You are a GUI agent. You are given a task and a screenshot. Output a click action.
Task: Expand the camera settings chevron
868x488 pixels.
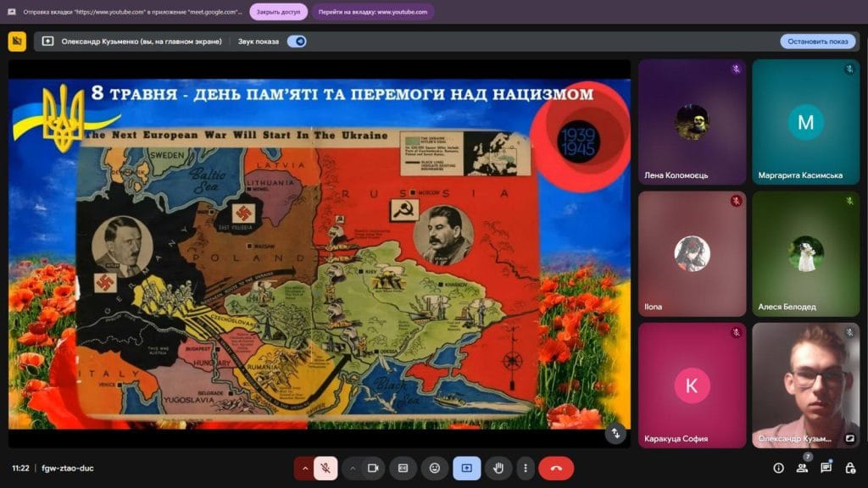pyautogui.click(x=353, y=468)
